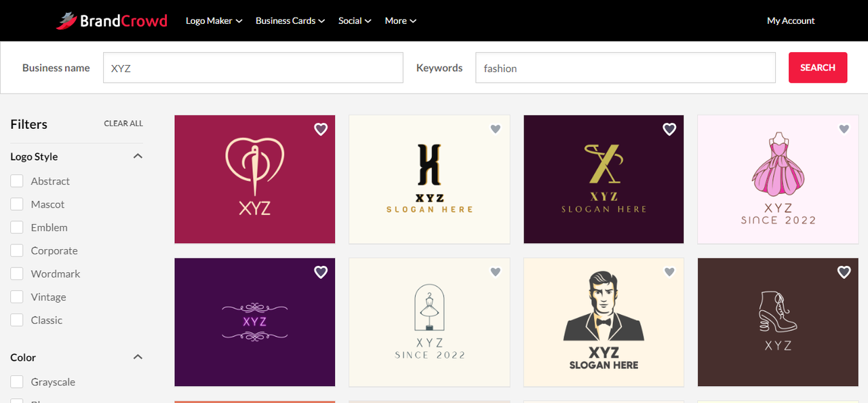Open My Account
Image resolution: width=868 pixels, height=403 pixels.
pos(791,21)
